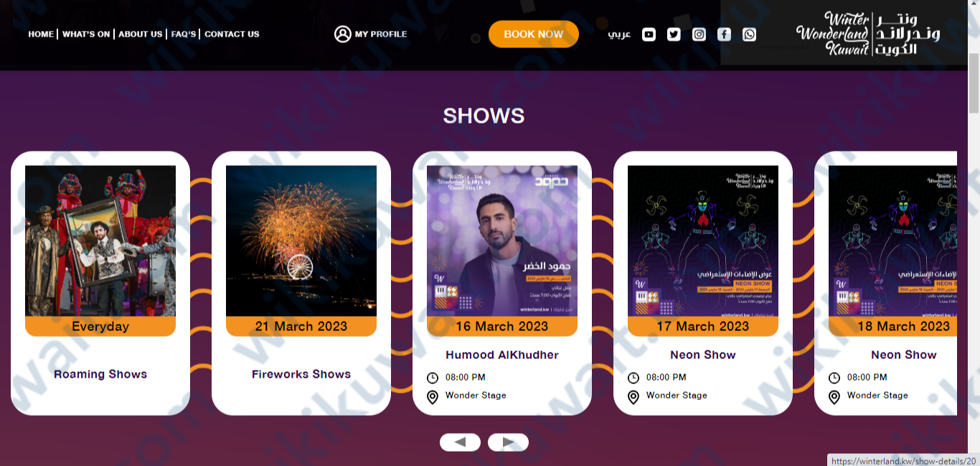
Task: Open the Instagram social icon
Action: click(699, 34)
